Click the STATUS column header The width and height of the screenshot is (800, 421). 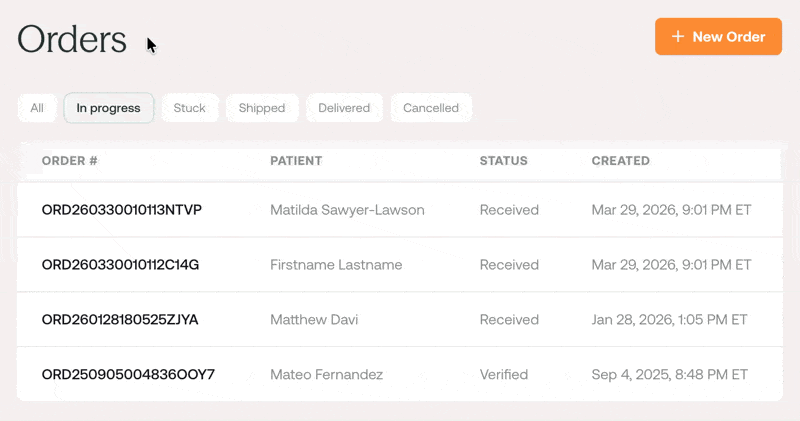pos(504,161)
